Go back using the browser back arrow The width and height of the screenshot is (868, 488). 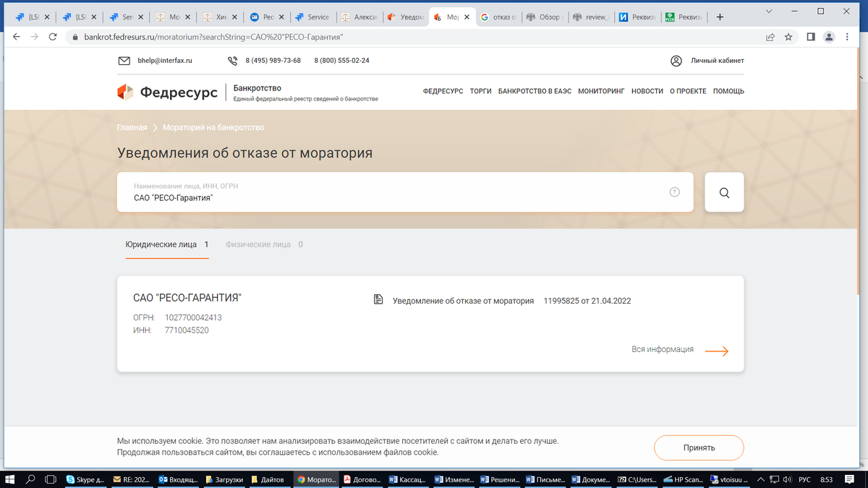pos(15,37)
